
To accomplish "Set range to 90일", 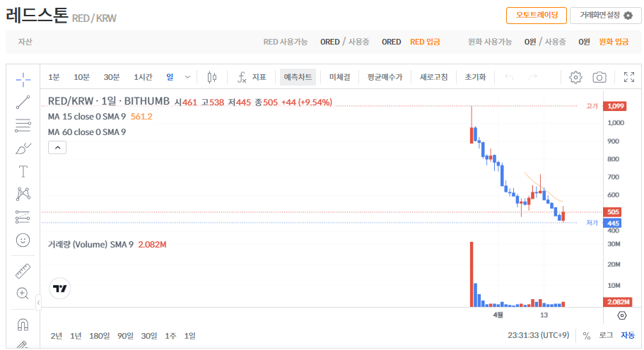I will 125,336.
